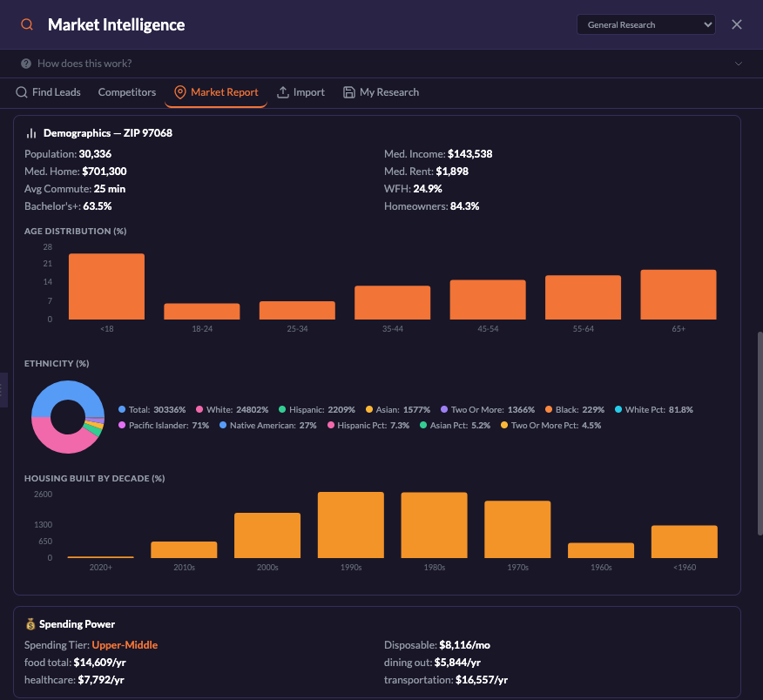Click the Med. Income value $143,538
Viewport: 763px width, 700px height.
(469, 154)
